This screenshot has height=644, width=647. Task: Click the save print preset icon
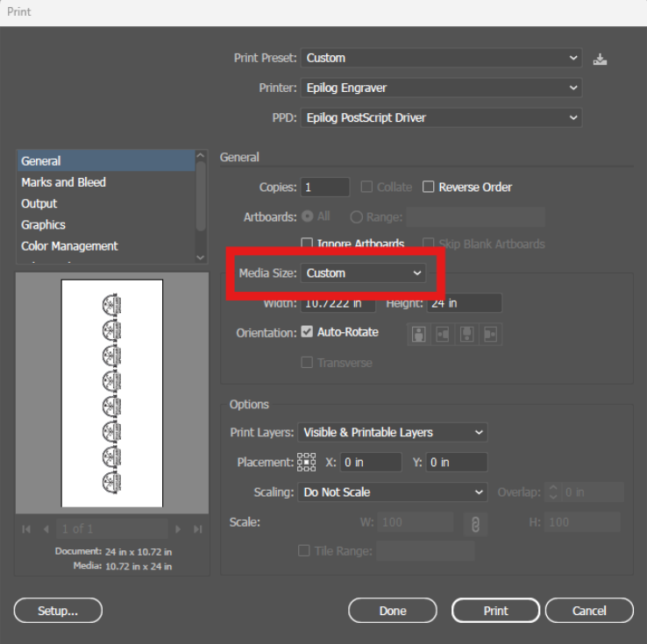600,59
